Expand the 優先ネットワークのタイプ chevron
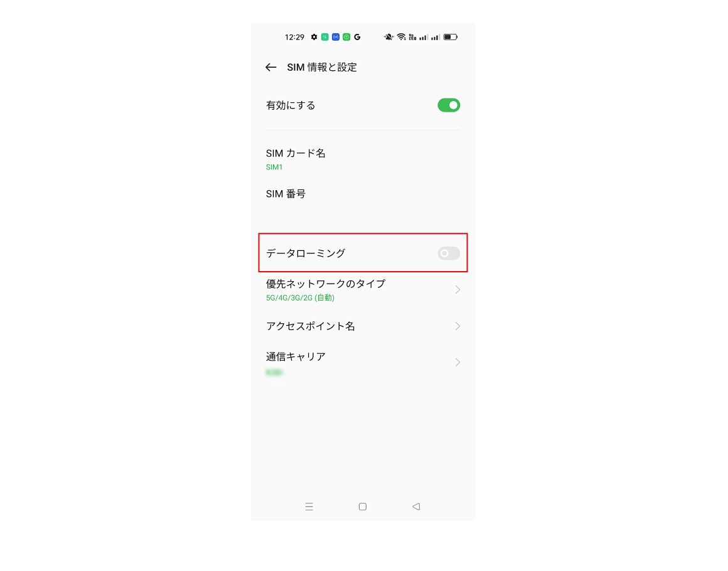The height and width of the screenshot is (571, 728). coord(458,290)
